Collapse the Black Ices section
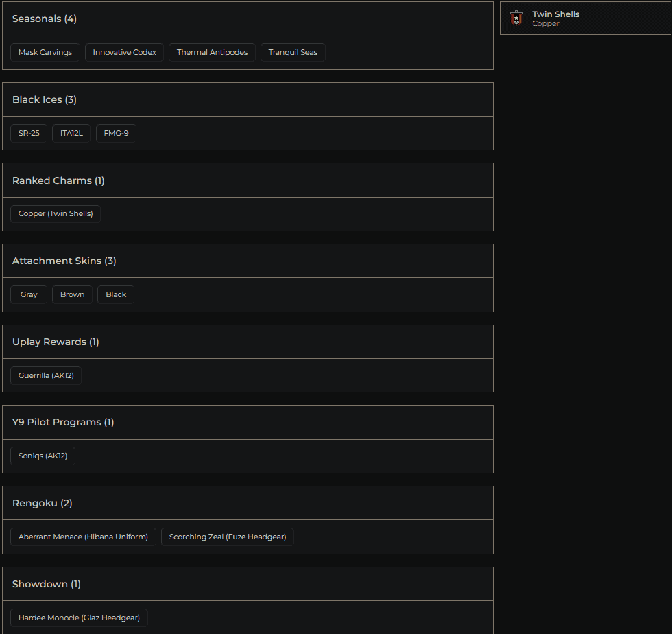 pos(44,99)
